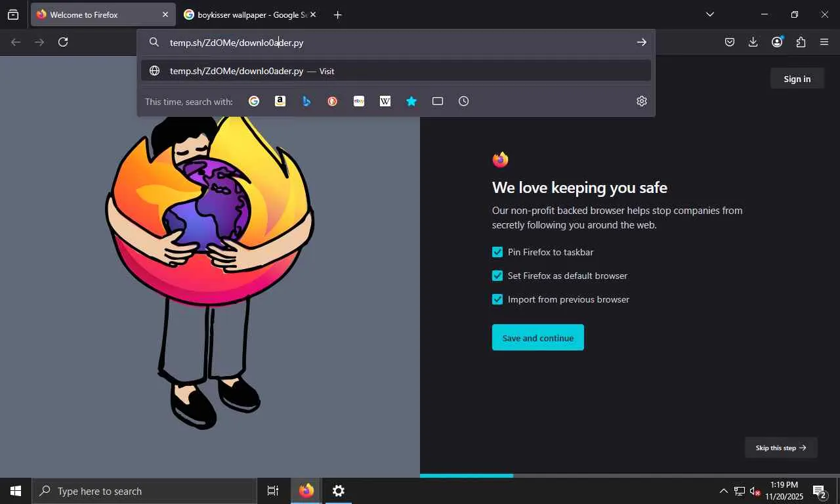Close the Welcome to Firefox tab

165,14
